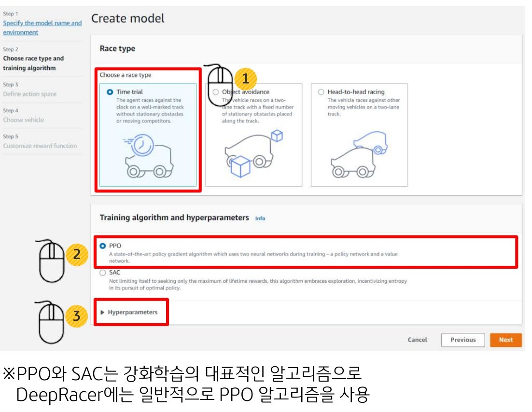Click the Head-to-head racing card label

[356, 92]
